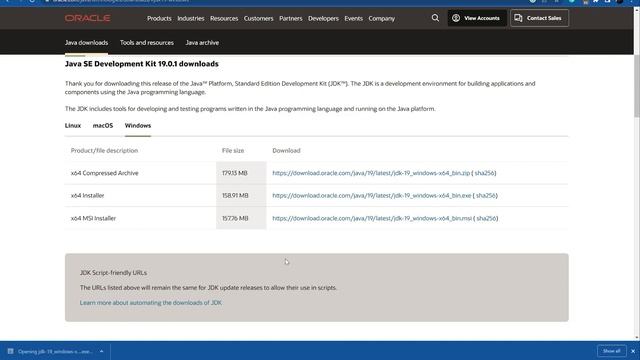The image size is (640, 360).
Task: Download the x64 Installer exe link
Action: [x=372, y=196]
